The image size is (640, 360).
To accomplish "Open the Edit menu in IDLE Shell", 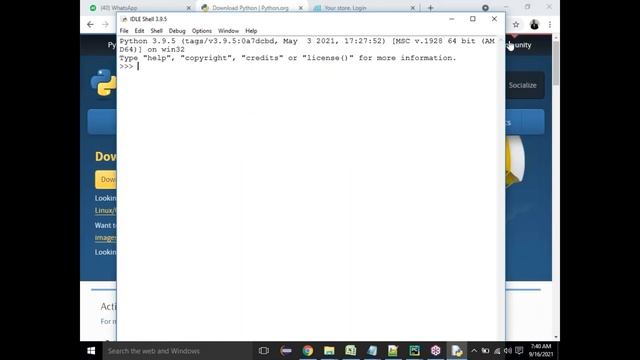I will [139, 31].
